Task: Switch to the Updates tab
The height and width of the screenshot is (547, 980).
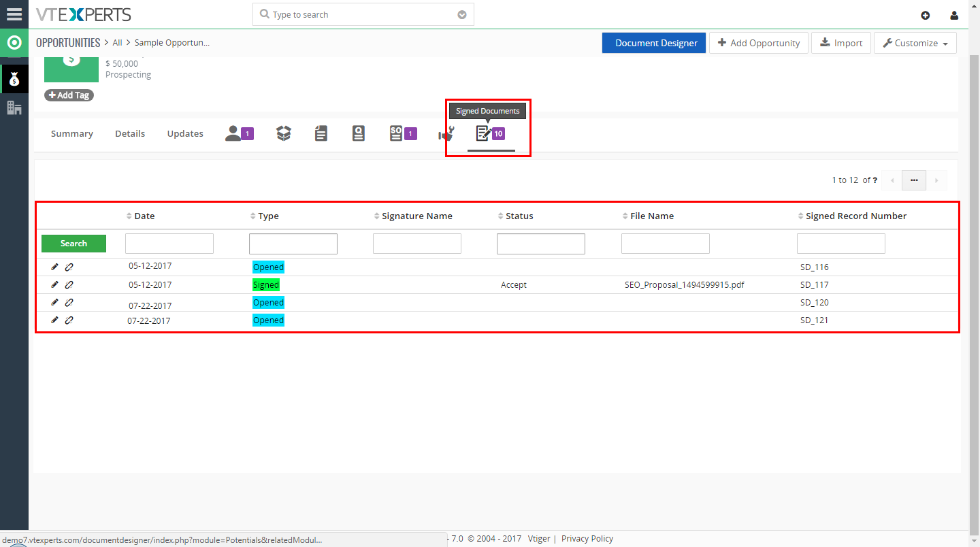Action: pyautogui.click(x=185, y=133)
